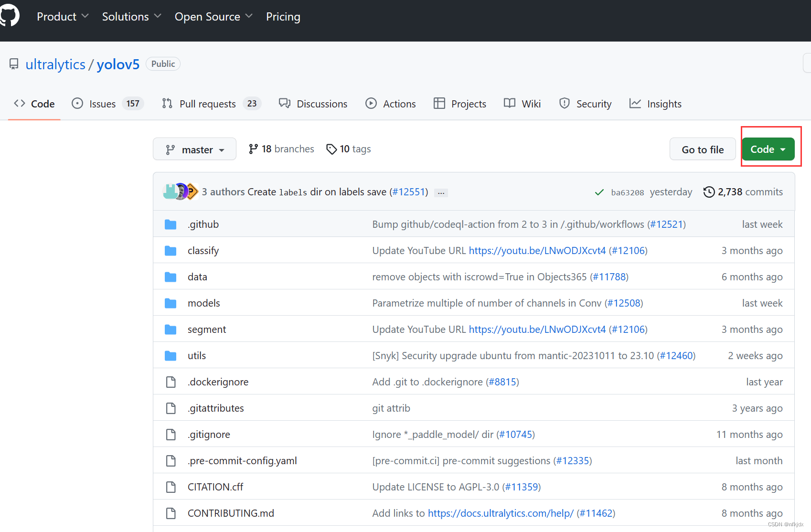The width and height of the screenshot is (811, 532).
Task: Click the utils folder icon
Action: click(x=171, y=356)
